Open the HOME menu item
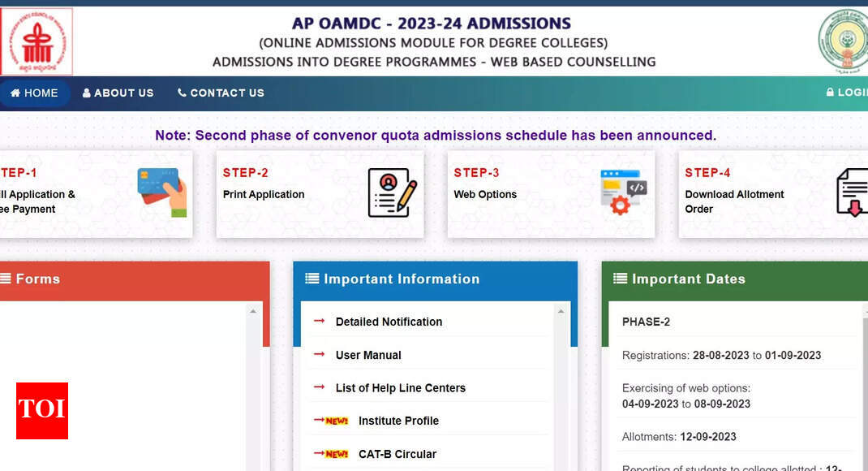868x471 pixels. (x=34, y=93)
